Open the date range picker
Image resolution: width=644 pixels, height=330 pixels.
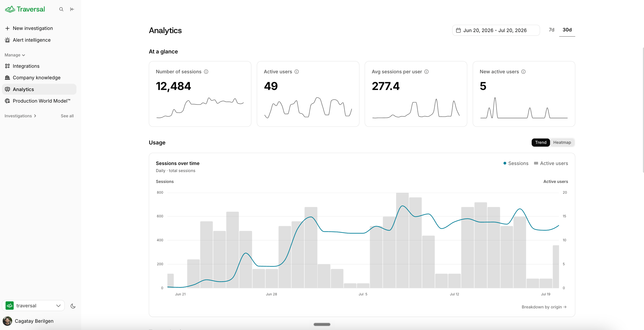pos(496,30)
